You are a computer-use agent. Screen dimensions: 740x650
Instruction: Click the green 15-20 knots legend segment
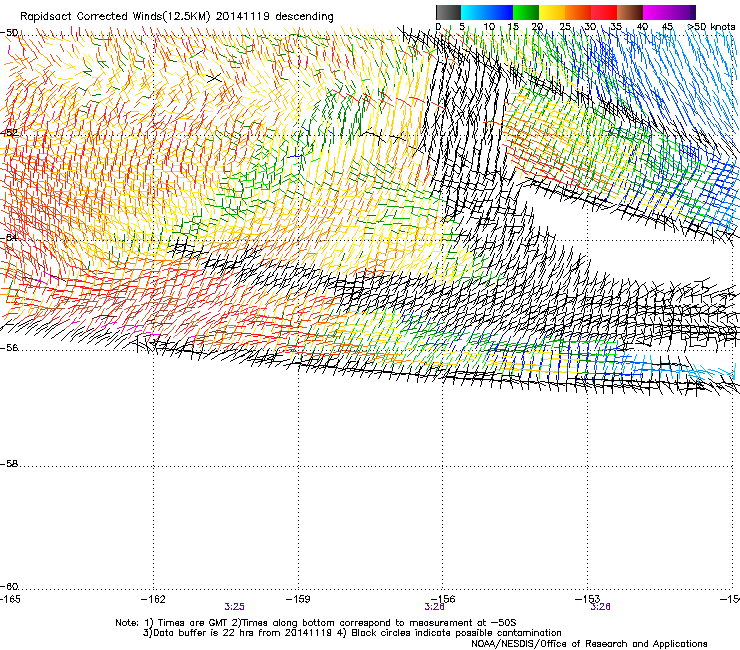tap(526, 12)
